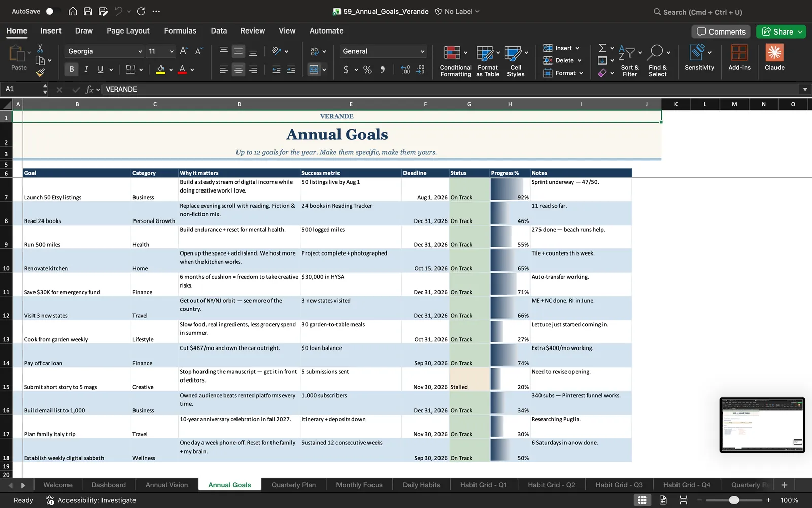
Task: Switch to Page Layout view icon in status bar
Action: point(663,500)
